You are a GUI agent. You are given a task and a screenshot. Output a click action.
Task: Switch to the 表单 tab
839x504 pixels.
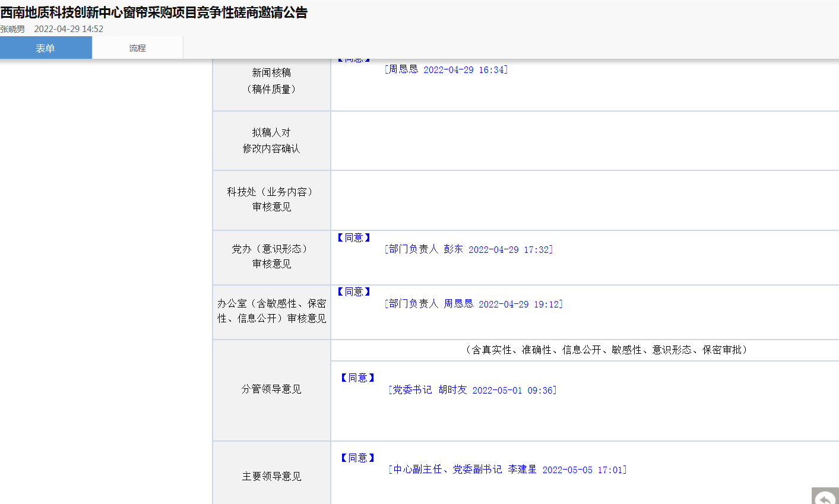(x=46, y=48)
